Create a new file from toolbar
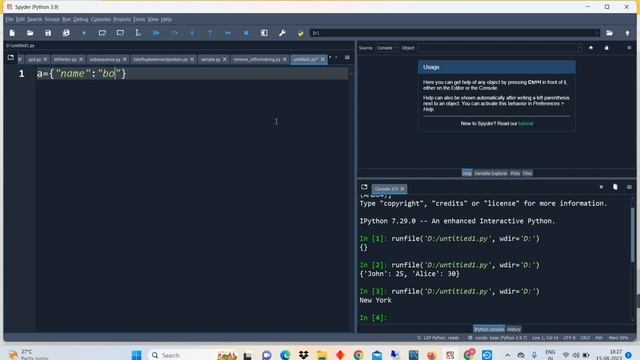Screen dimensions: 640x360 click(x=12, y=33)
